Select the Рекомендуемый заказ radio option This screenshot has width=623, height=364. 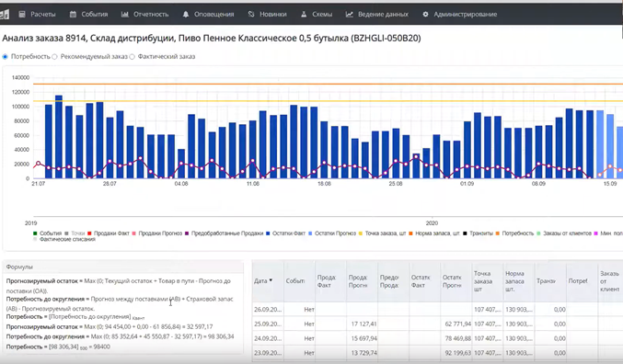coord(55,57)
